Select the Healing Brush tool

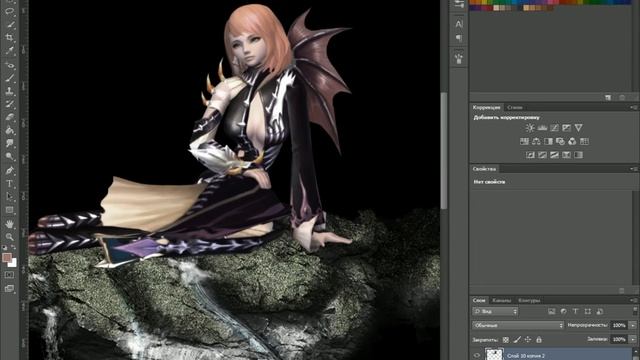(9, 64)
